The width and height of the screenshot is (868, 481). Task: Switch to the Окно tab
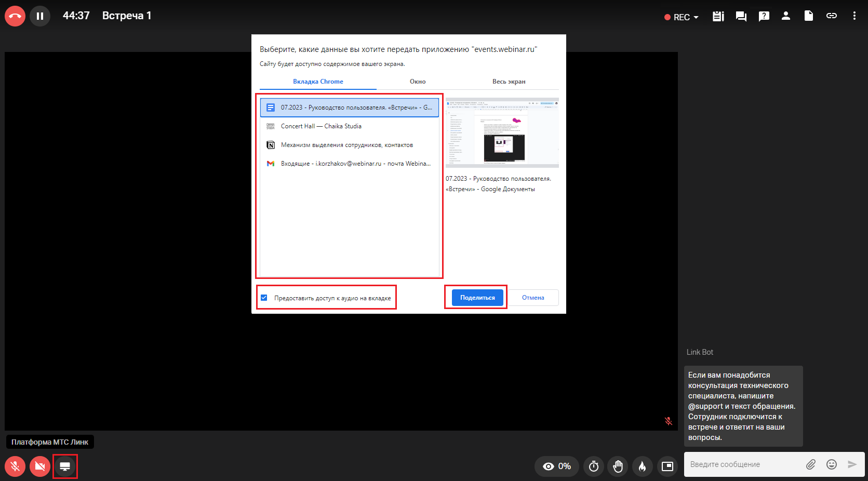[x=418, y=82]
